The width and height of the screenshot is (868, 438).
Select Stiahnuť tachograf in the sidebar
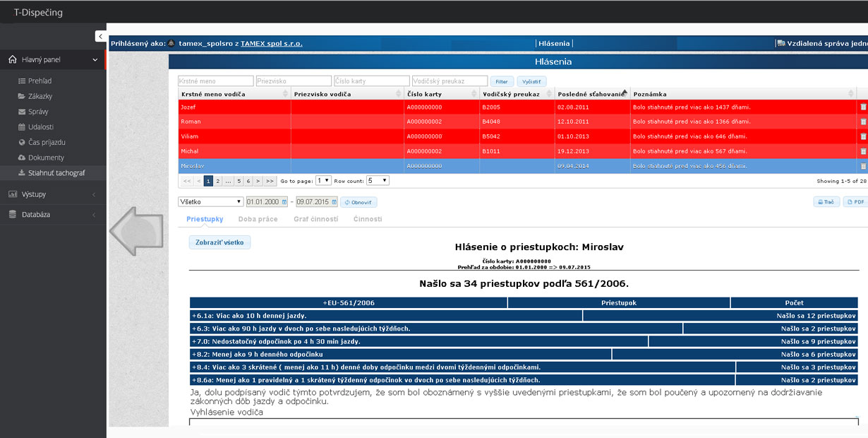coord(53,172)
